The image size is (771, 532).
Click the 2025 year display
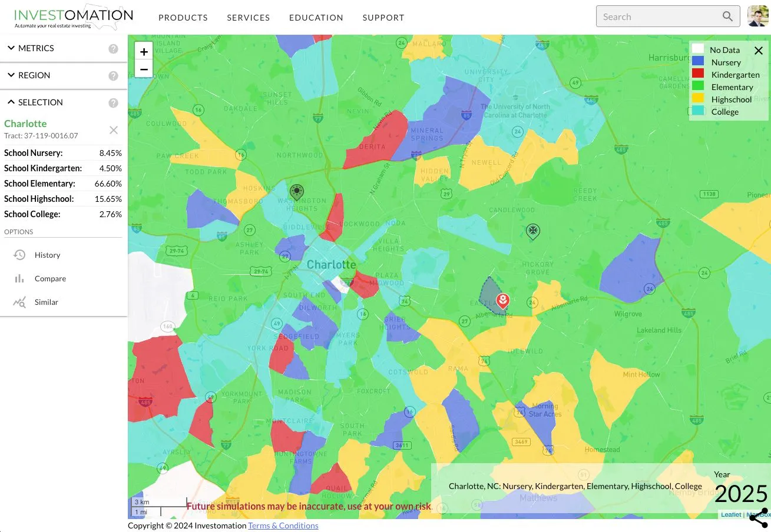742,494
